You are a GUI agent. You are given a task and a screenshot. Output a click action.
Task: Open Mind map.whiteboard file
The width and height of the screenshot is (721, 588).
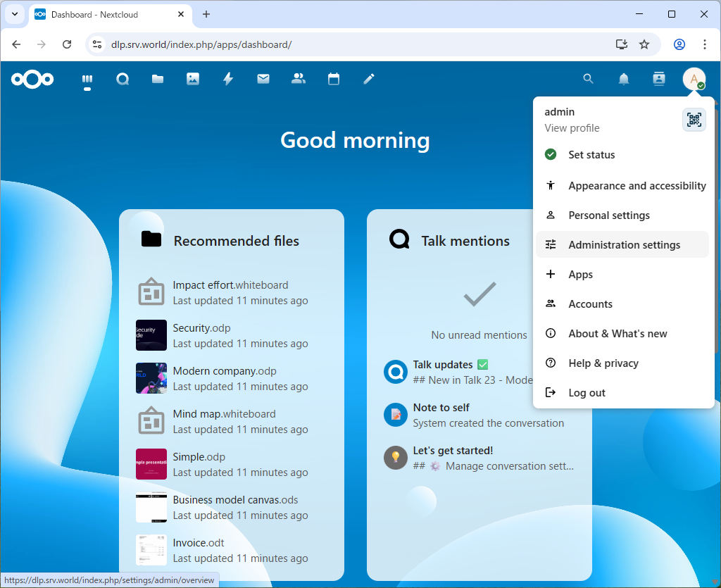point(231,422)
